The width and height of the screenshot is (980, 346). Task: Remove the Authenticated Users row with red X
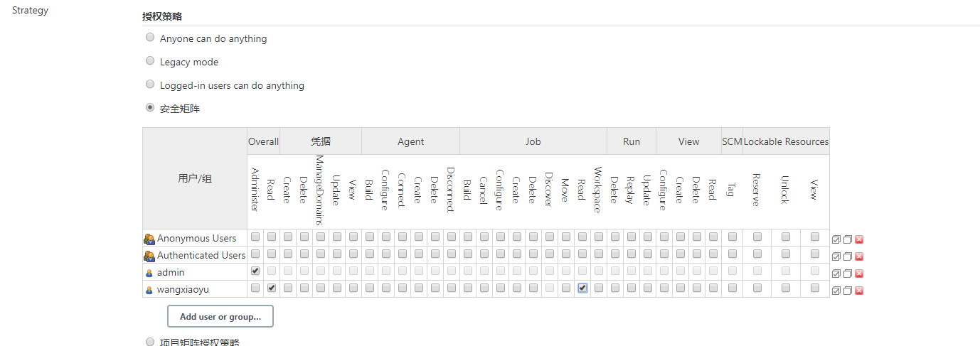coord(859,256)
